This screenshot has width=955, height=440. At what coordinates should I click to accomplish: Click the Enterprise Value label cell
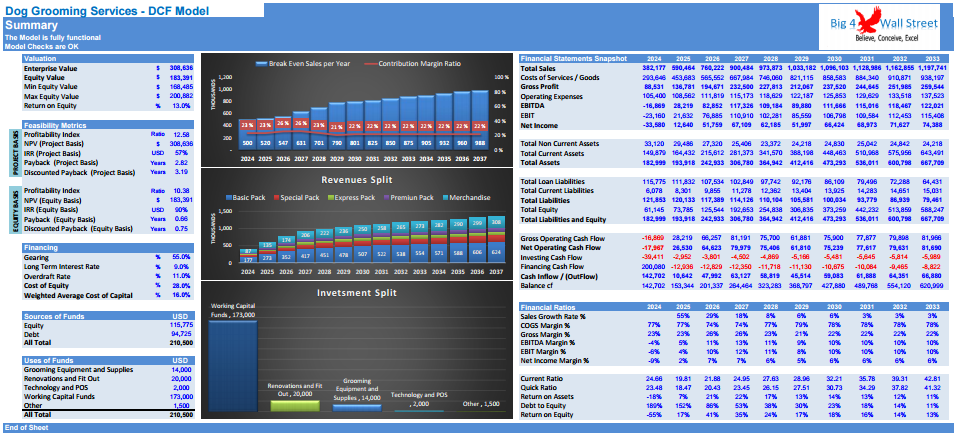click(x=52, y=68)
